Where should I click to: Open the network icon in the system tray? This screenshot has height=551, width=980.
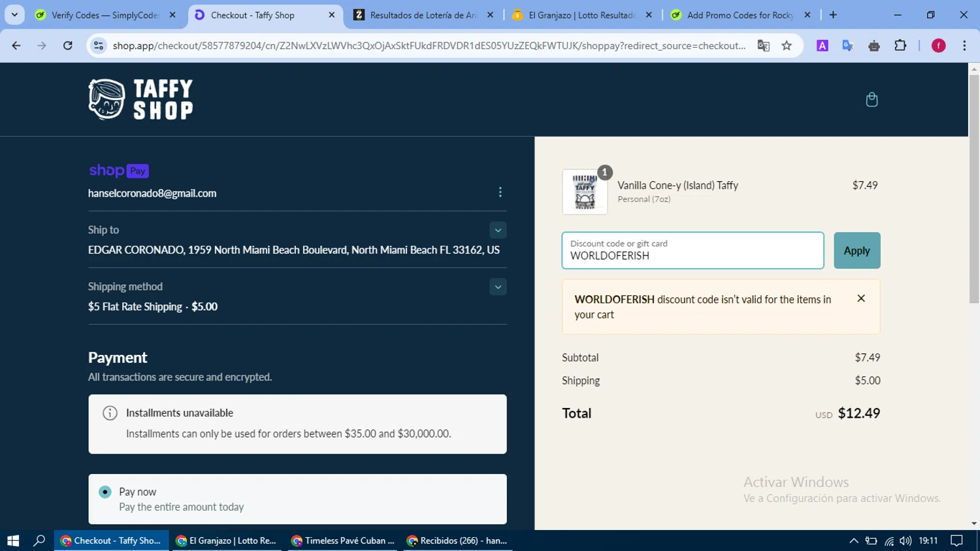pos(889,541)
